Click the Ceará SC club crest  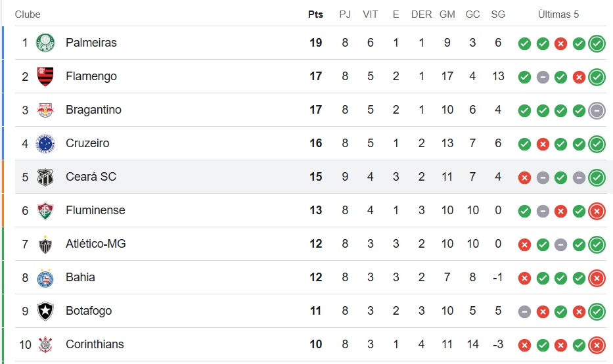(x=45, y=177)
